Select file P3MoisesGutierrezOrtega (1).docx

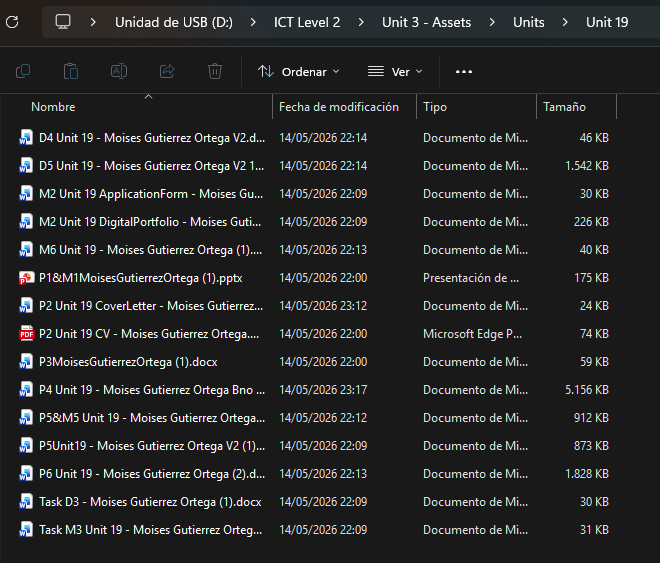tap(128, 362)
